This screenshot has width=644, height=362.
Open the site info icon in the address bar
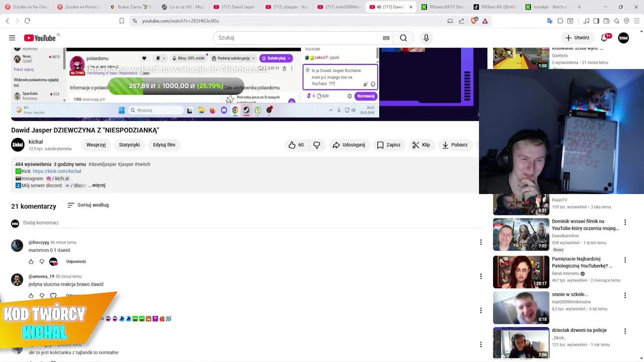pyautogui.click(x=134, y=21)
